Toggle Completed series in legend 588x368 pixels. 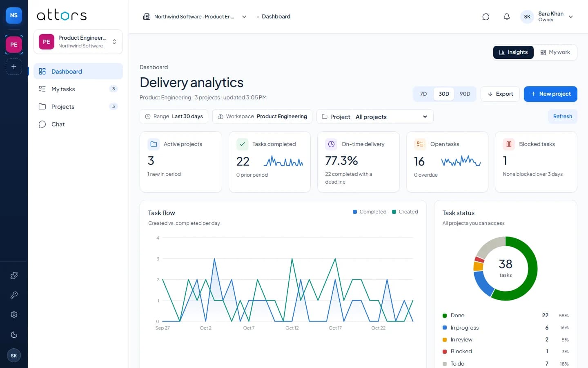coord(370,212)
